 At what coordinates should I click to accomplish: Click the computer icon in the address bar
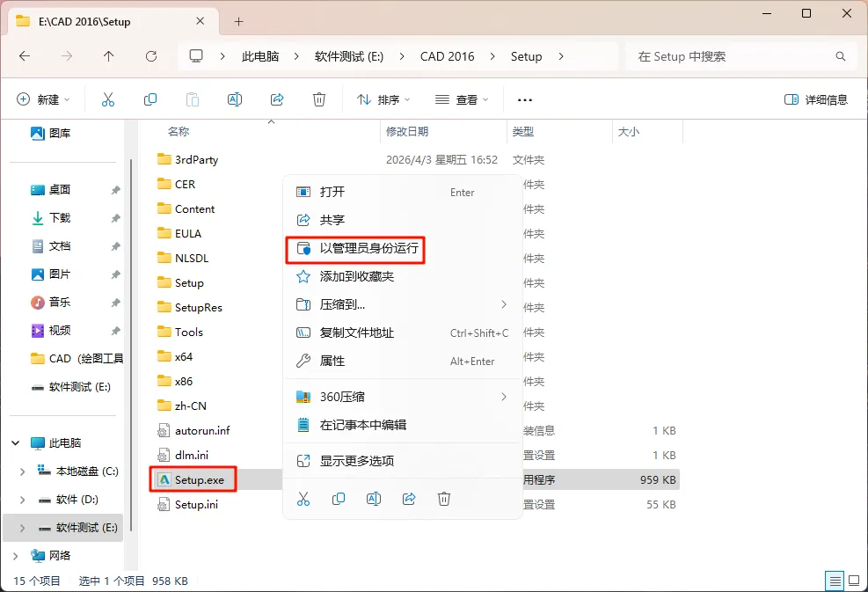coord(196,56)
